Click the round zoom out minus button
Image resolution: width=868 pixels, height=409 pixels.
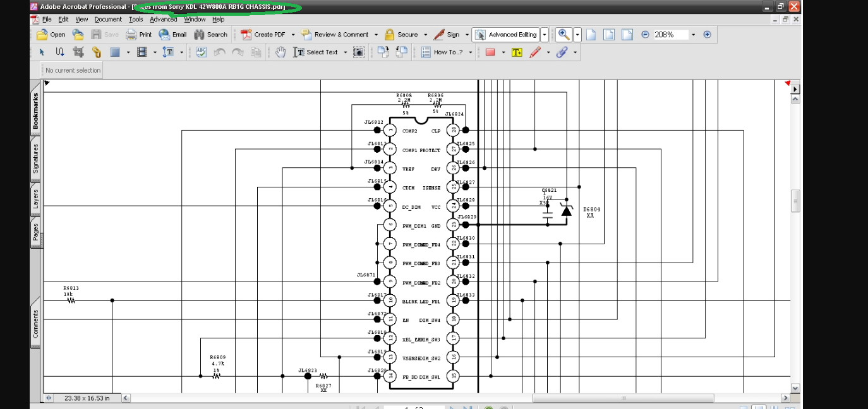(645, 35)
